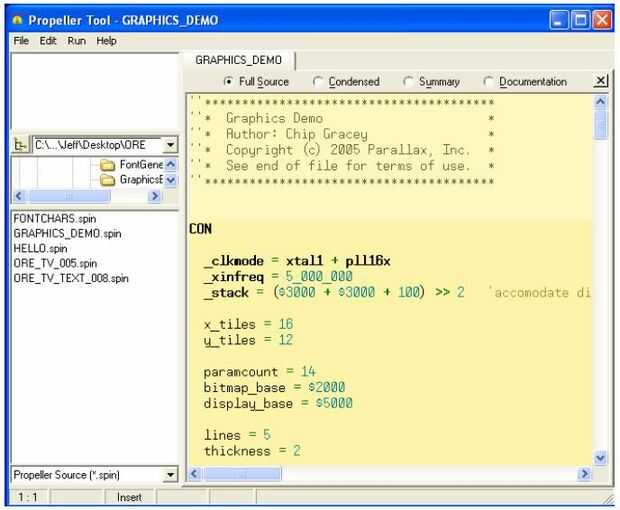Click the Author: Chip Gracey comment
This screenshot has width=620, height=510.
pyautogui.click(x=297, y=134)
